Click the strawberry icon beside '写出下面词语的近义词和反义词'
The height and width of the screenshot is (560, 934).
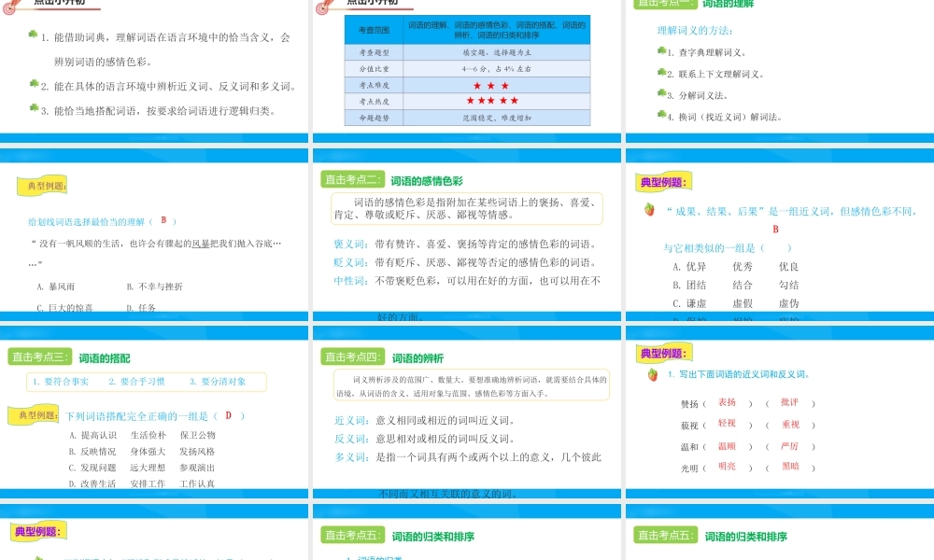click(653, 374)
